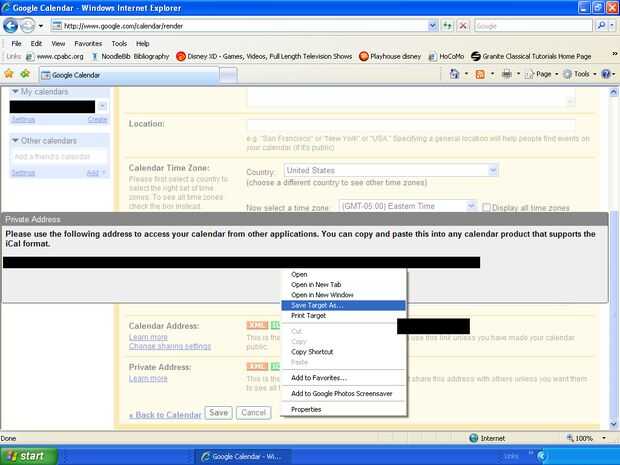The image size is (620, 465).
Task: Choose Open in New Tab
Action: tap(343, 284)
